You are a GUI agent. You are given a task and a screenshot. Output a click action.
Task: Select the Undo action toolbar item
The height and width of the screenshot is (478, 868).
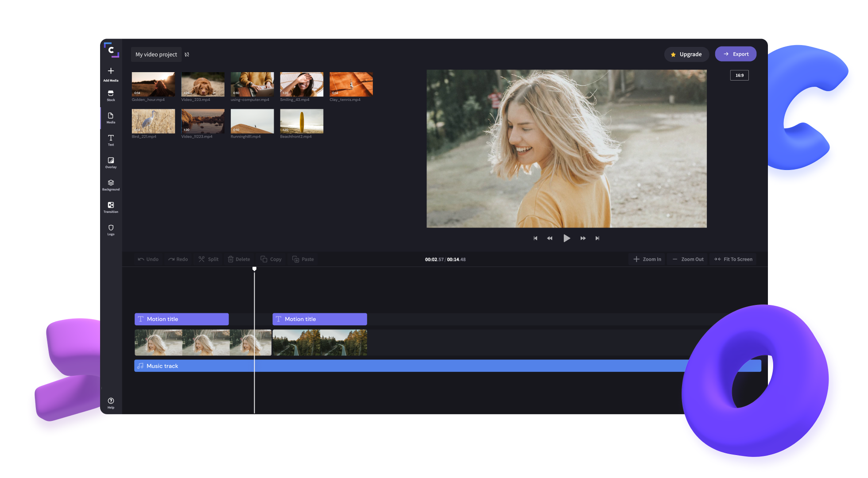[x=148, y=259]
